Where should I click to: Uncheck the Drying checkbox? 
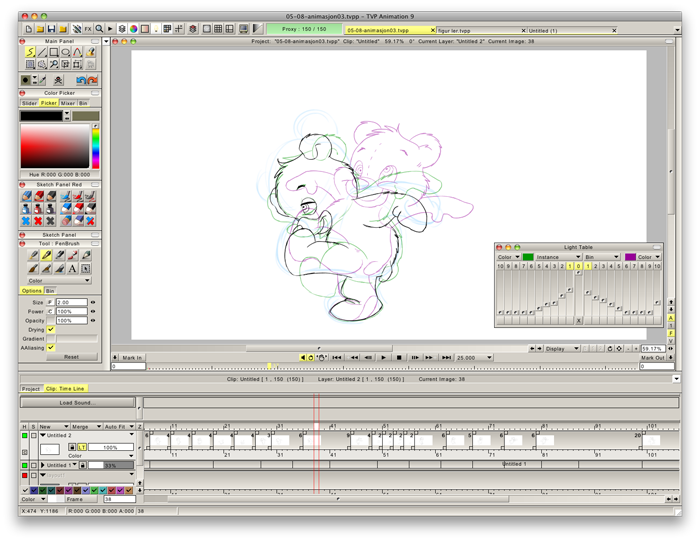(x=51, y=329)
